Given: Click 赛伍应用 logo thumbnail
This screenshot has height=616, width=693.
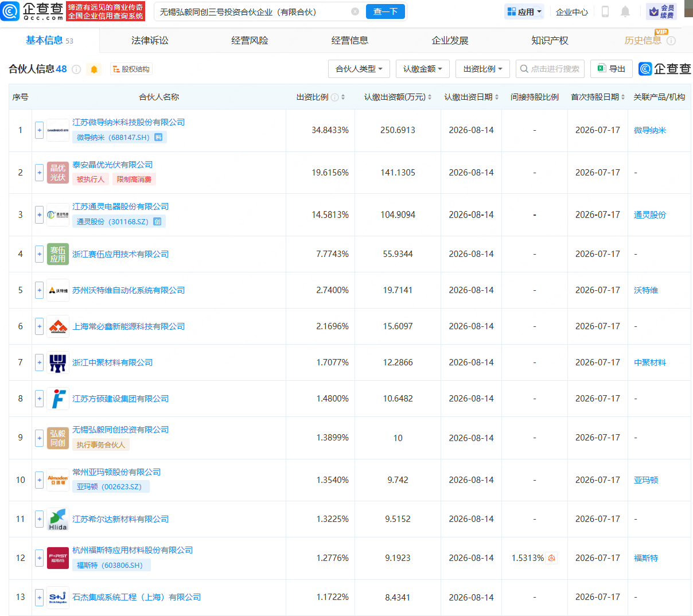Looking at the screenshot, I should (x=58, y=254).
